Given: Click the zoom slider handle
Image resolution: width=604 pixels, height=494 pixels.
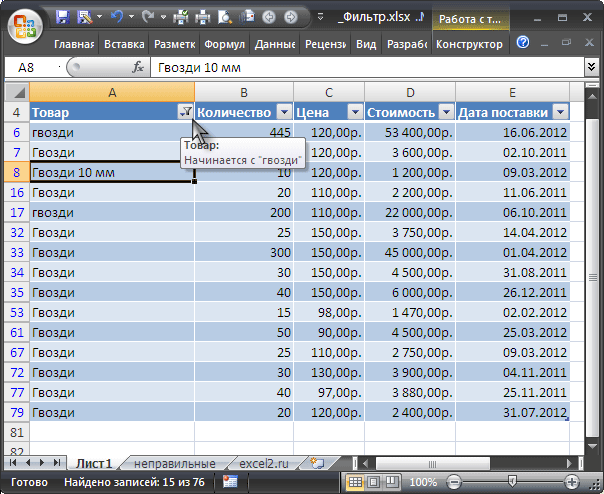Looking at the screenshot, I should tap(512, 481).
